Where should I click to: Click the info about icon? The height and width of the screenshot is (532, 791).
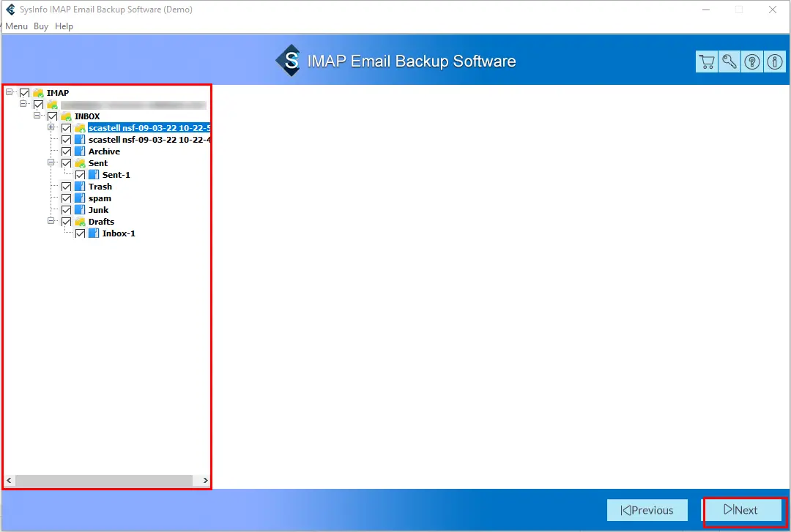point(775,62)
